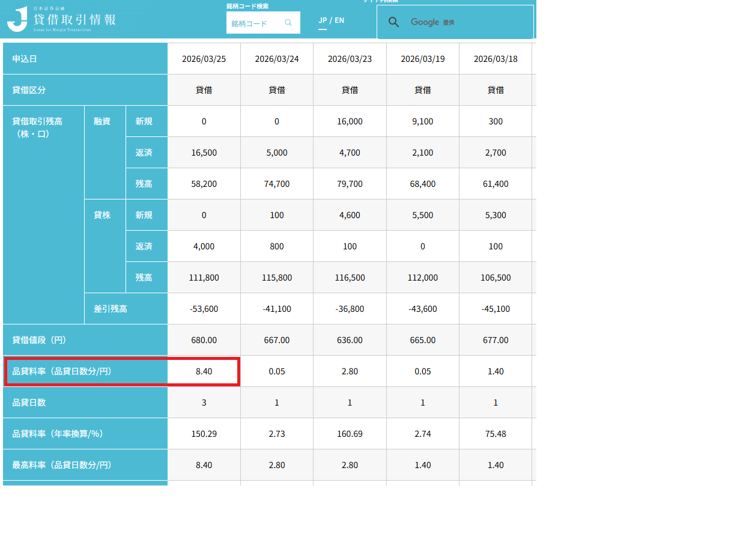The image size is (734, 560).
Task: Select the 150.29 annualized rate cell
Action: [x=204, y=434]
